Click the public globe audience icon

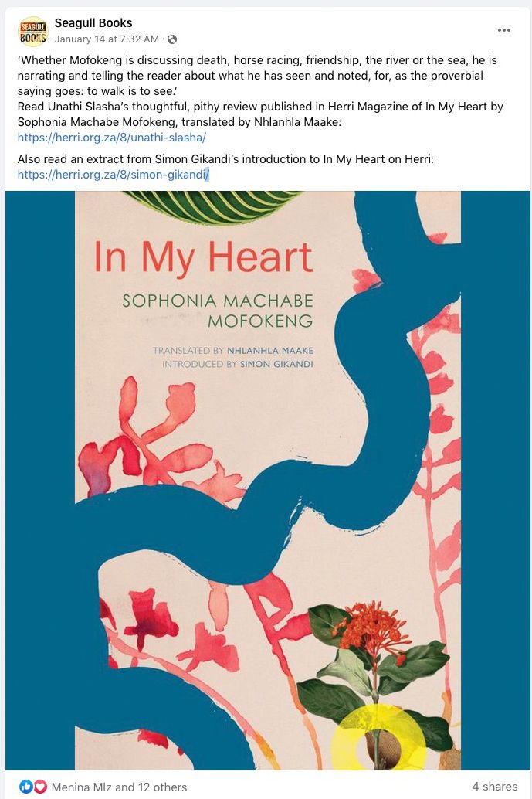click(x=172, y=39)
